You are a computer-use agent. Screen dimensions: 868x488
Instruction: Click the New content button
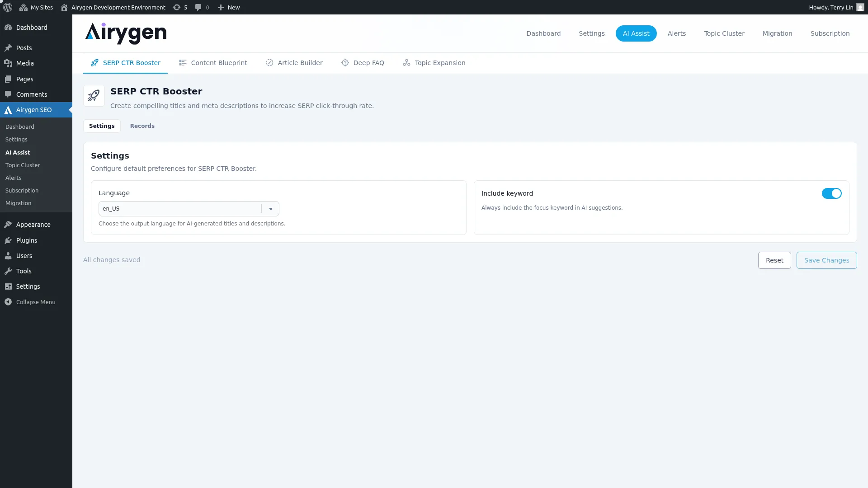[229, 7]
